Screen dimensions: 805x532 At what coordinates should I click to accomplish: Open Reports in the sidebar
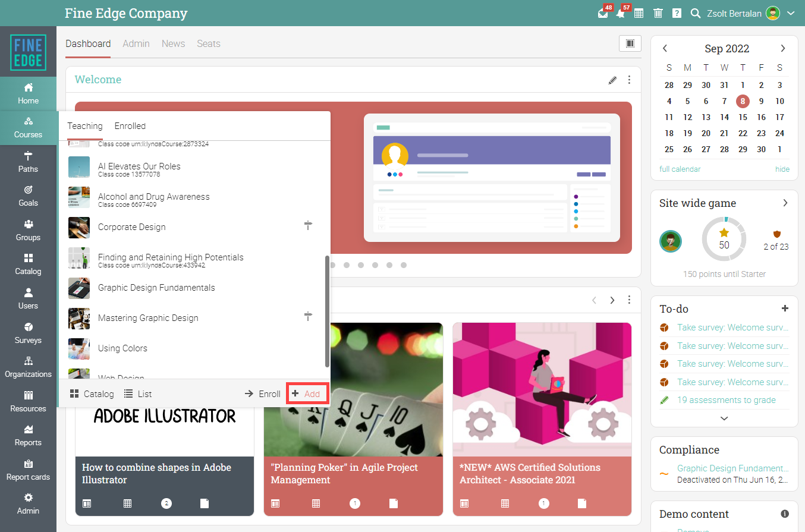[28, 435]
